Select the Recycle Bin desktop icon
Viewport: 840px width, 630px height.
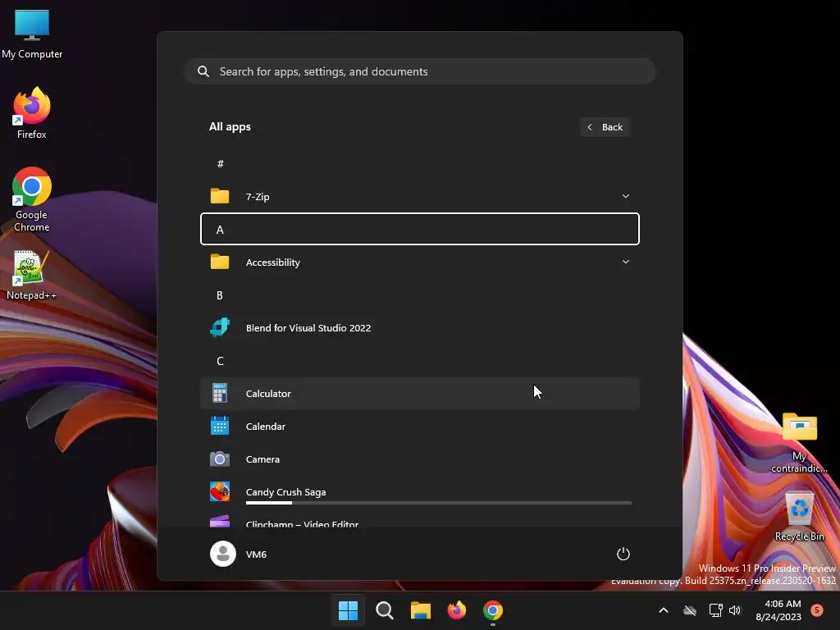coord(799,516)
